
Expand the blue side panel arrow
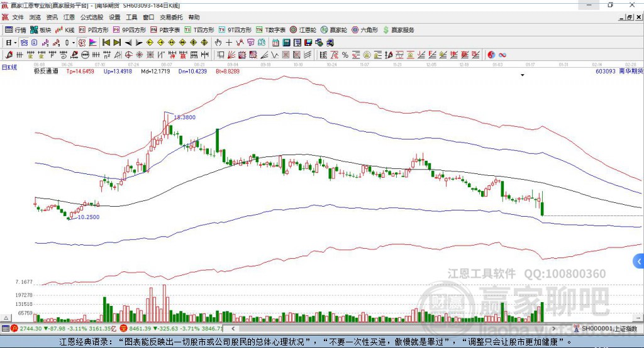(x=638, y=261)
